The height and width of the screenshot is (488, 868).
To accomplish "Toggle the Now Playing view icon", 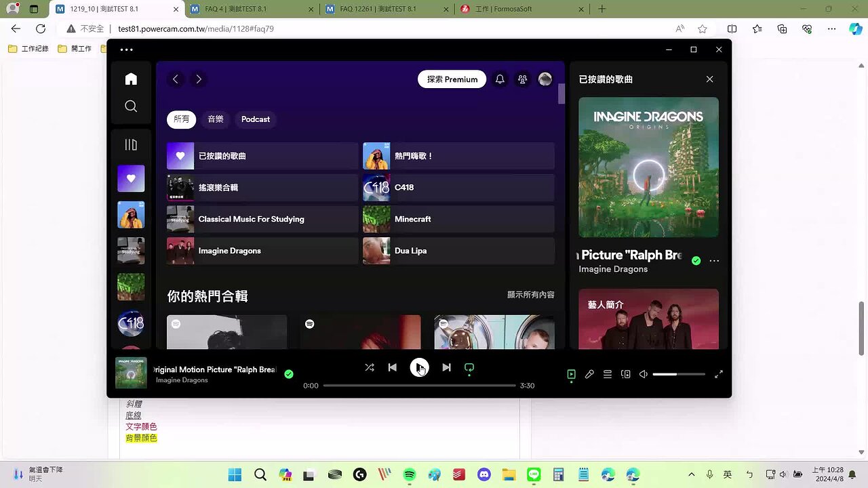I will [x=571, y=374].
